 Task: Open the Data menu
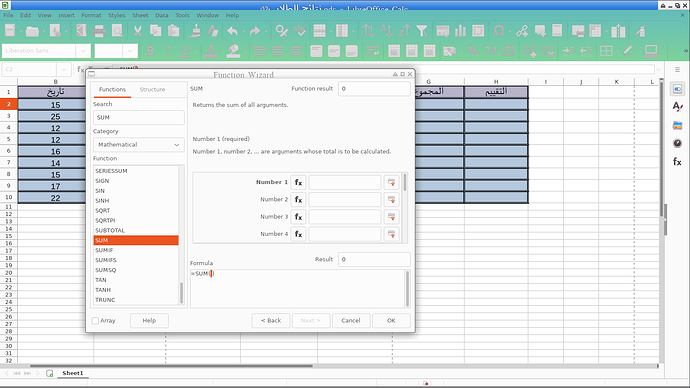pyautogui.click(x=161, y=15)
